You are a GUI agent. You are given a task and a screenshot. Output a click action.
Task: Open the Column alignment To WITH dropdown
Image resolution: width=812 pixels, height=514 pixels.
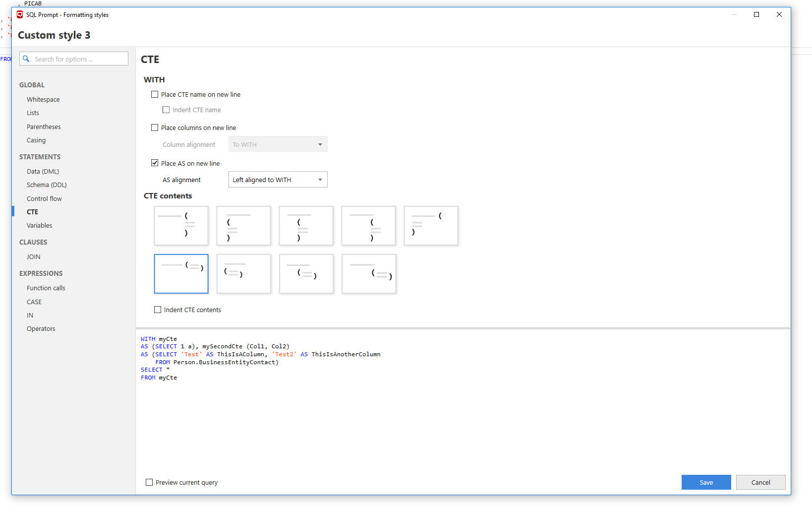(x=278, y=144)
